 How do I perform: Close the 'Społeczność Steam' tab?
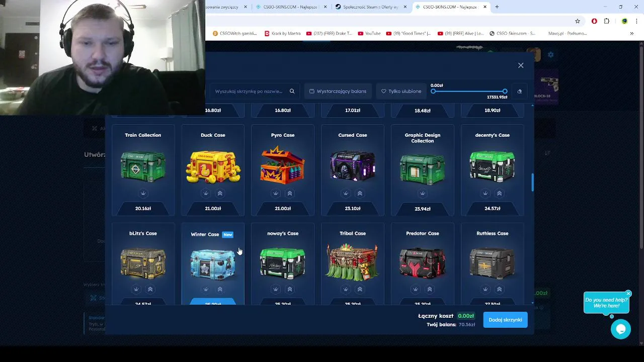(405, 7)
